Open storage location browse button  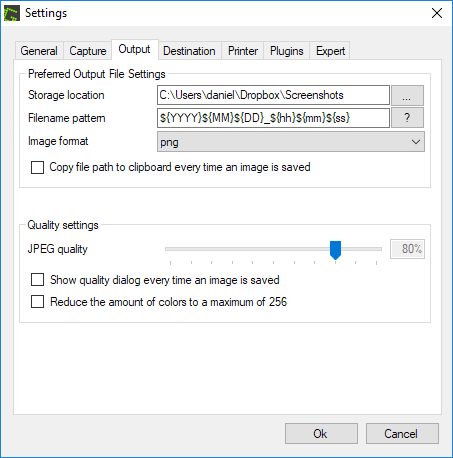407,95
